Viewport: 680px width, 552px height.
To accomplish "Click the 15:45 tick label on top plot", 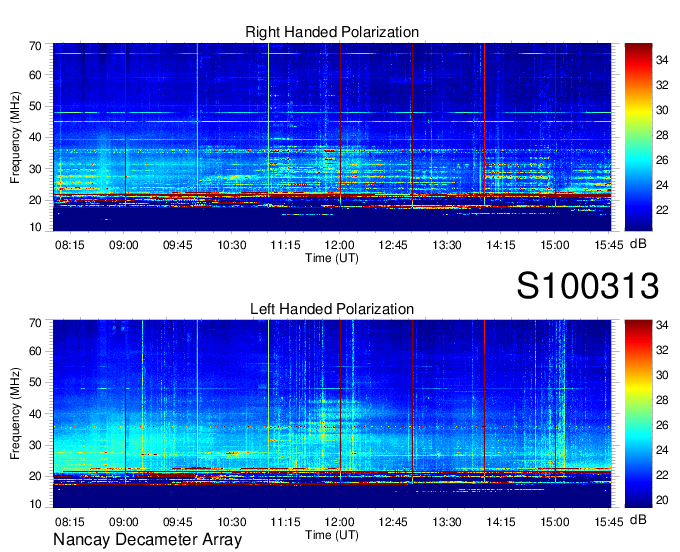I will [608, 245].
